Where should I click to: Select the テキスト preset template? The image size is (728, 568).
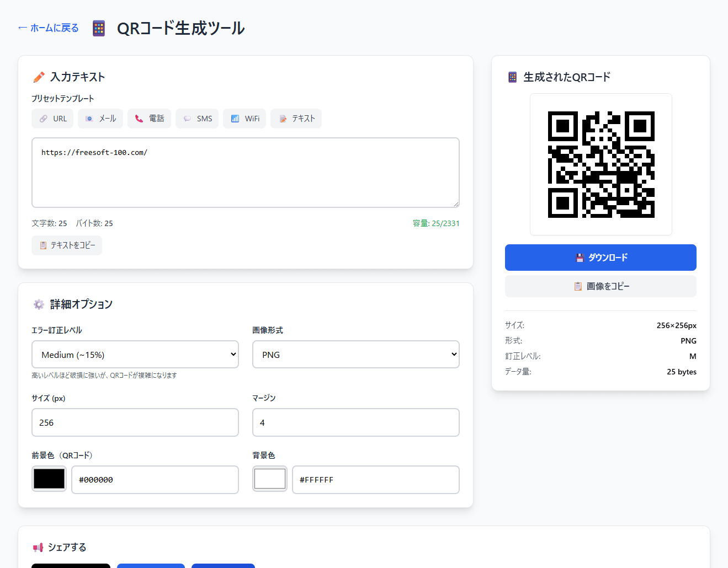click(x=296, y=119)
